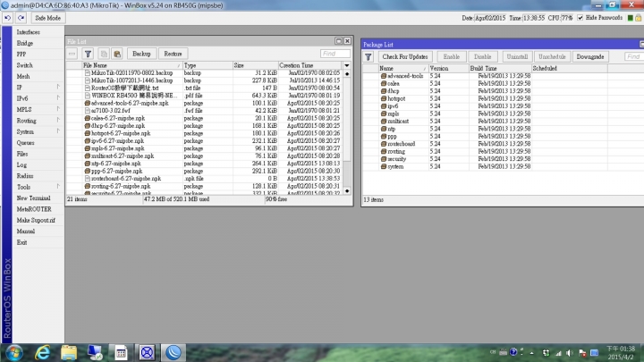The height and width of the screenshot is (362, 644).
Task: Click the Undo arrow in WinBox toolbar
Action: (7, 18)
